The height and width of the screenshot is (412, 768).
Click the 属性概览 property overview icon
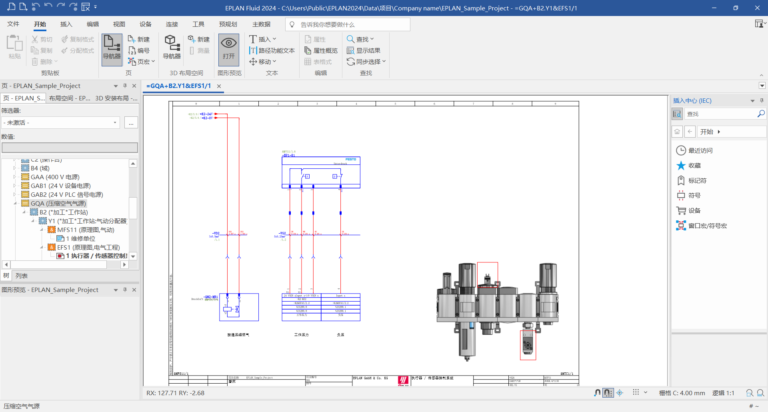coord(321,50)
